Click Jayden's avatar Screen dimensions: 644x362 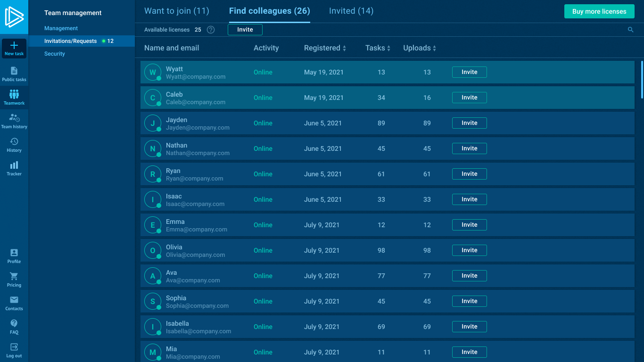(153, 123)
